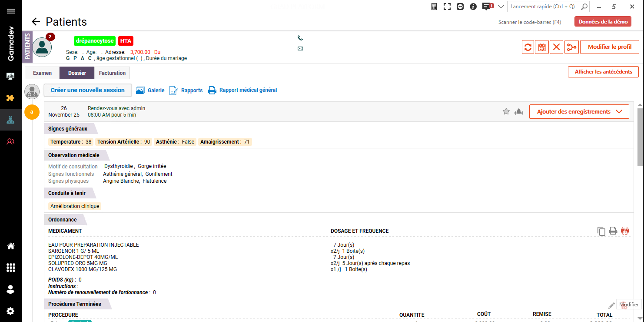Click Créer une nouvelle session button
This screenshot has height=322, width=644.
coord(88,90)
